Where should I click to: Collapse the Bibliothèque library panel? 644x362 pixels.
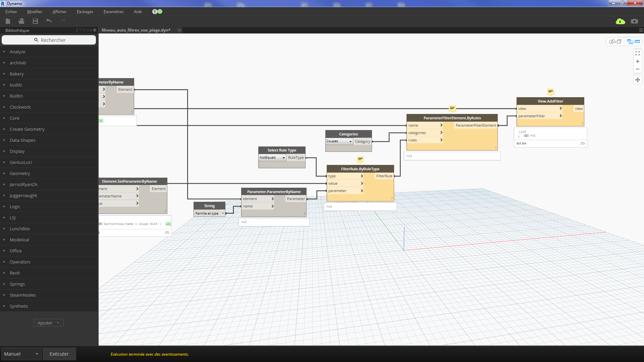(95, 30)
